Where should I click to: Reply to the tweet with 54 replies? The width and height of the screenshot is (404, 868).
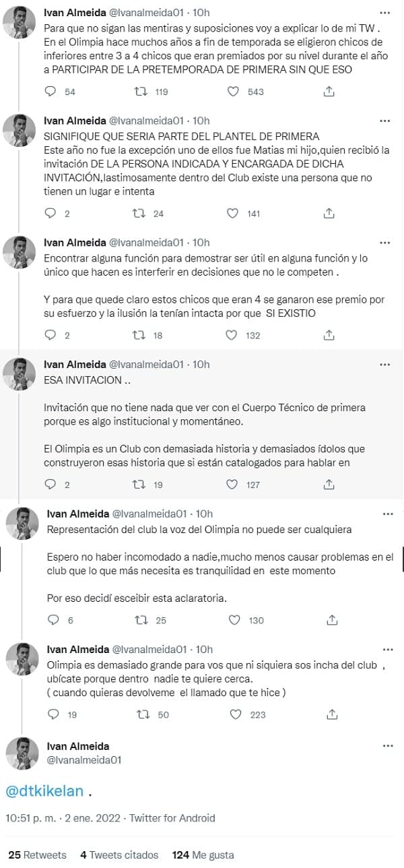tap(50, 92)
